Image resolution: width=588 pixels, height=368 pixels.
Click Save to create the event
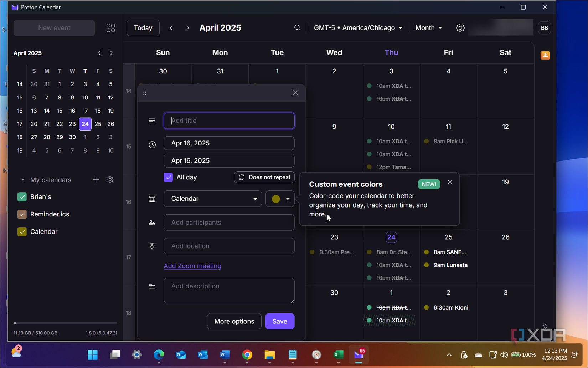pos(280,321)
